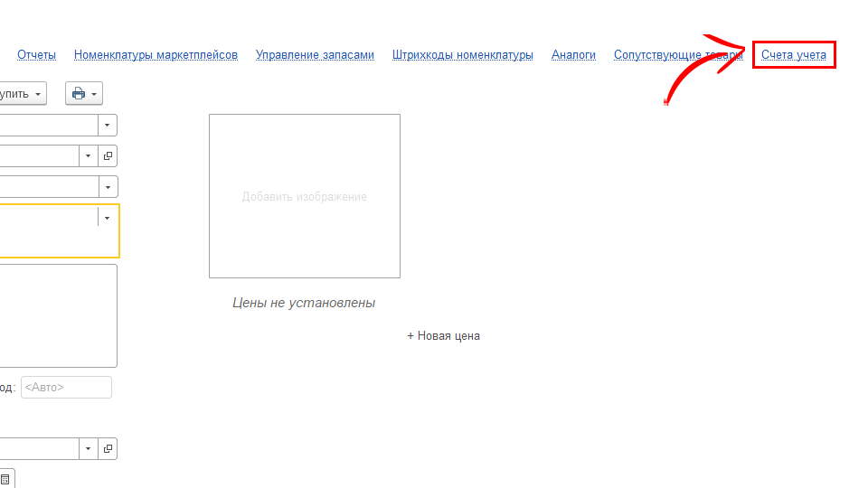Viewport: 868px width, 488px height.
Task: Open dropdown arrow of the second field
Action: click(88, 156)
